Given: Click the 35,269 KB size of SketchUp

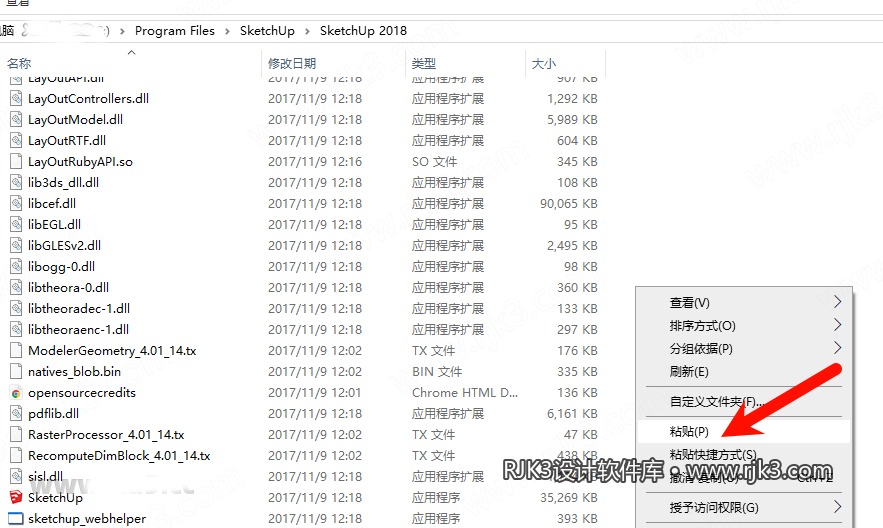Looking at the screenshot, I should (x=569, y=498).
